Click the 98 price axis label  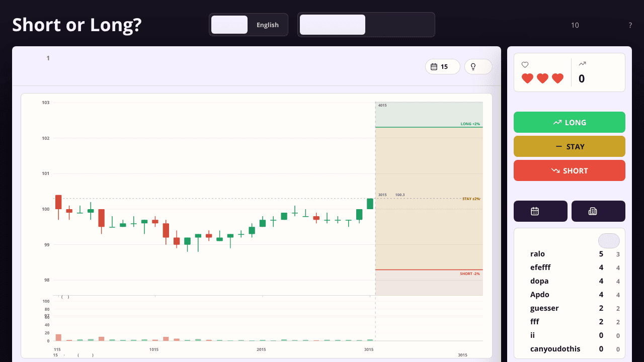46,280
